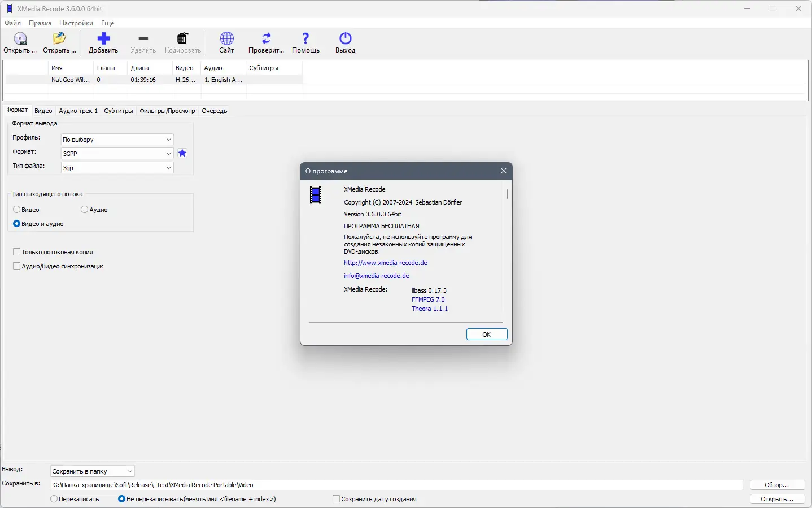The image size is (812, 508).
Task: Expand the Профиль dropdown
Action: (117, 140)
